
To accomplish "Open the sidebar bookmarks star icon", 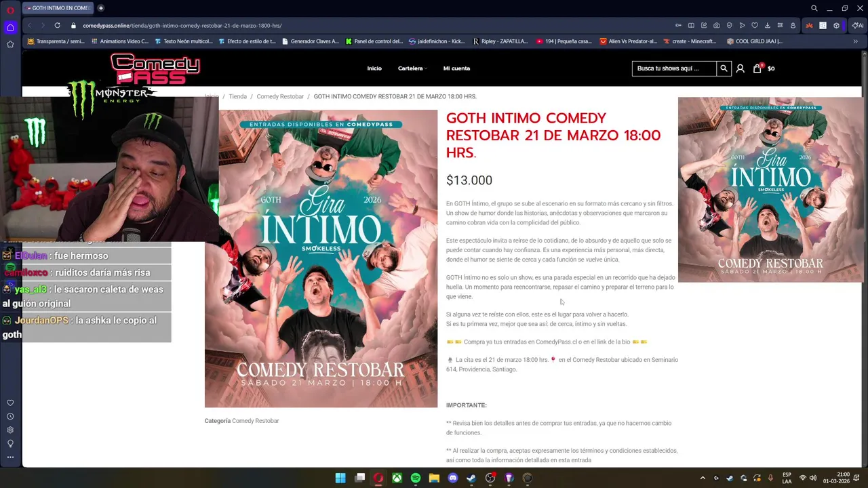I will pyautogui.click(x=10, y=44).
